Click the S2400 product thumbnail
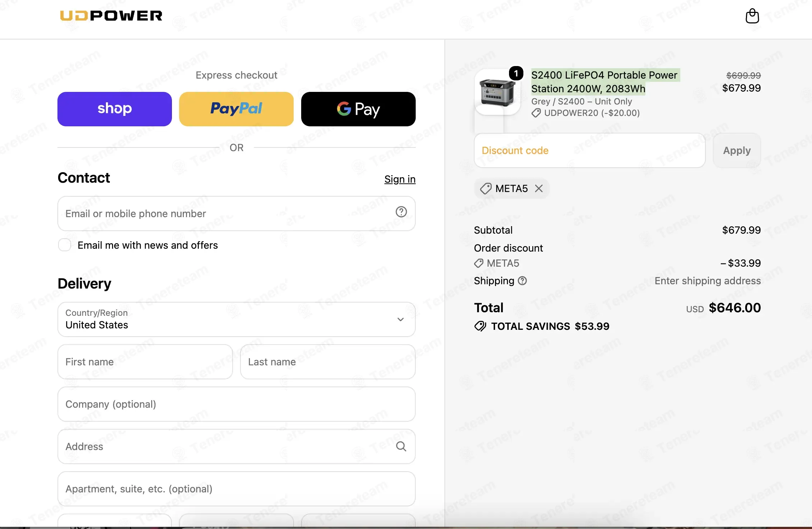Viewport: 812px width, 529px height. pos(497,92)
